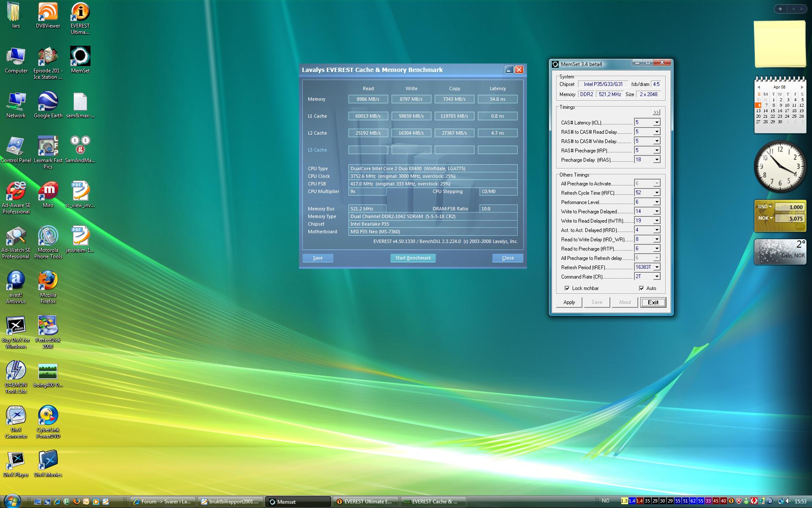Open the DVBViewer desktop shortcut
812x508 pixels.
pos(48,15)
